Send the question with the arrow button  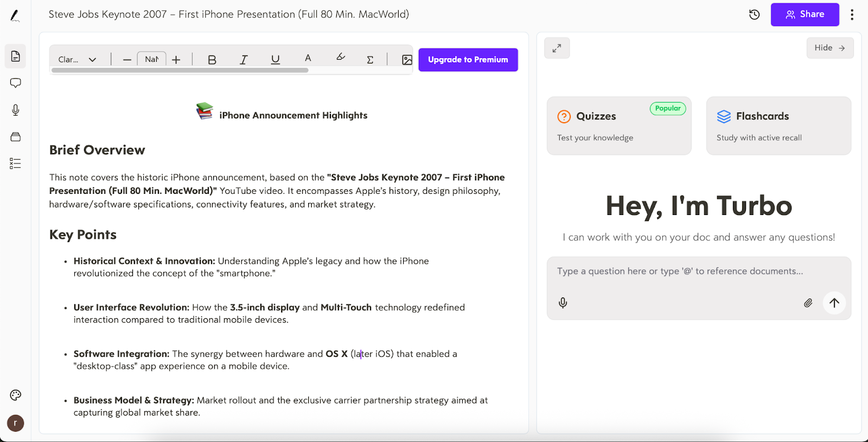point(834,303)
